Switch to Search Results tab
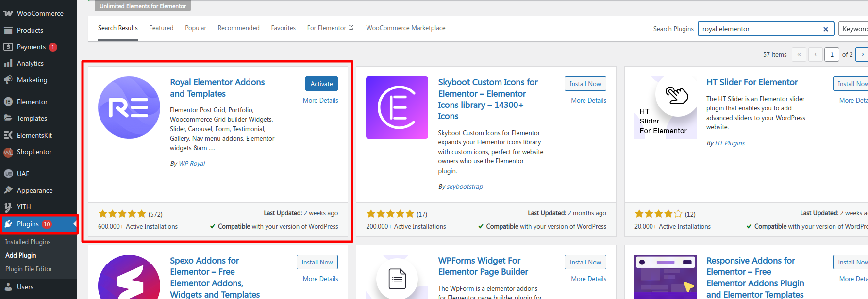868x299 pixels. (x=118, y=28)
